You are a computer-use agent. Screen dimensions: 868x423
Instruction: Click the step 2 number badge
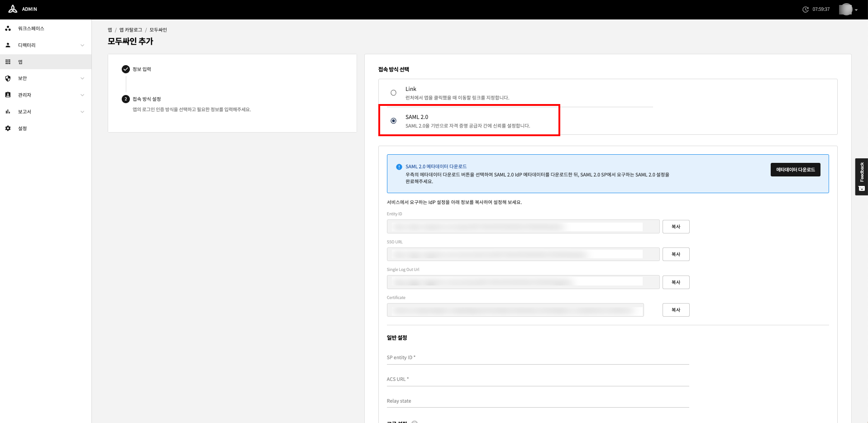(126, 99)
